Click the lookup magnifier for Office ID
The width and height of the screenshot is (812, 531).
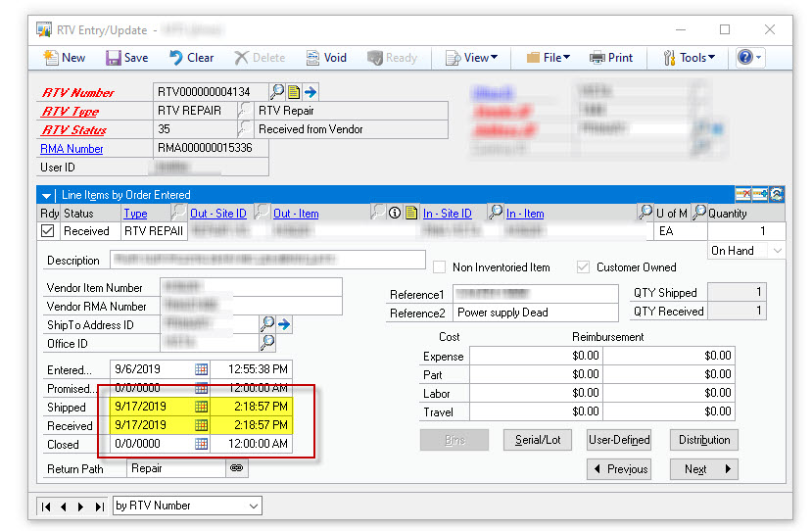(x=267, y=343)
